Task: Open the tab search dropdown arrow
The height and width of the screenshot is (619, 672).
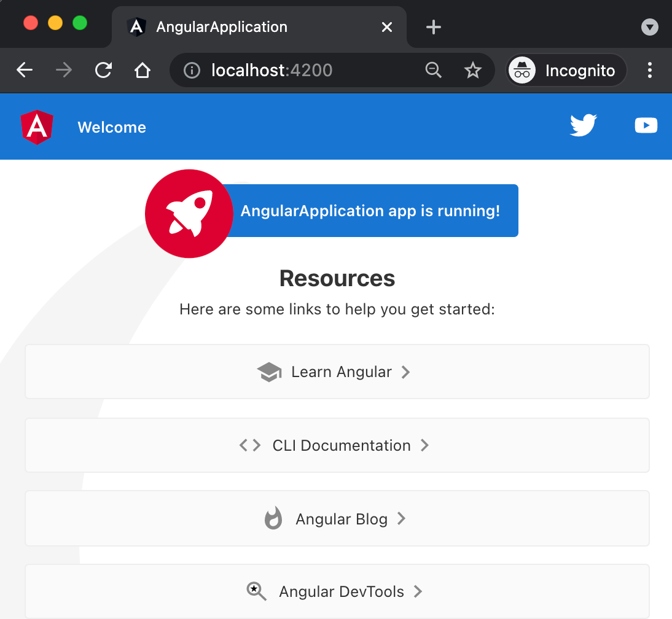Action: [650, 27]
